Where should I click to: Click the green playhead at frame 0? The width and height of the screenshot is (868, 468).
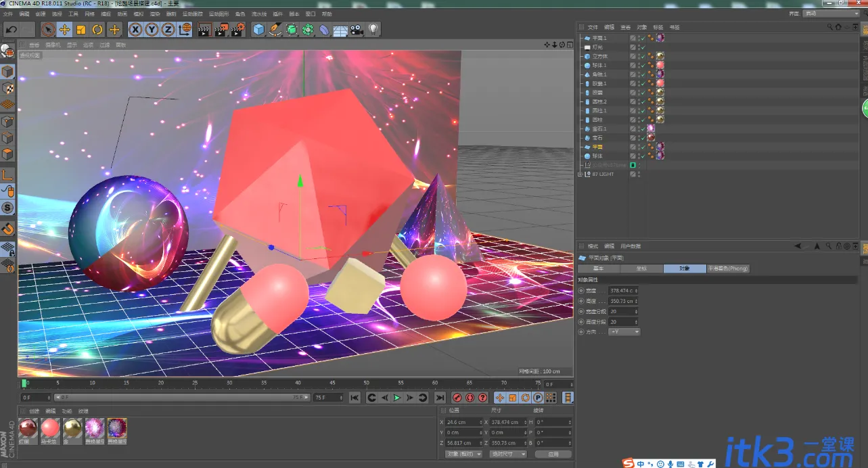coord(24,383)
